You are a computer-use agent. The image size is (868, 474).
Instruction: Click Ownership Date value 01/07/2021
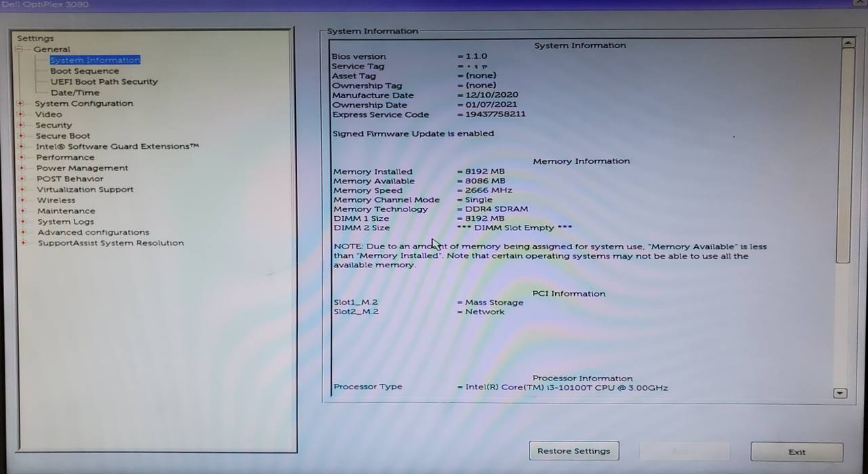tap(491, 105)
